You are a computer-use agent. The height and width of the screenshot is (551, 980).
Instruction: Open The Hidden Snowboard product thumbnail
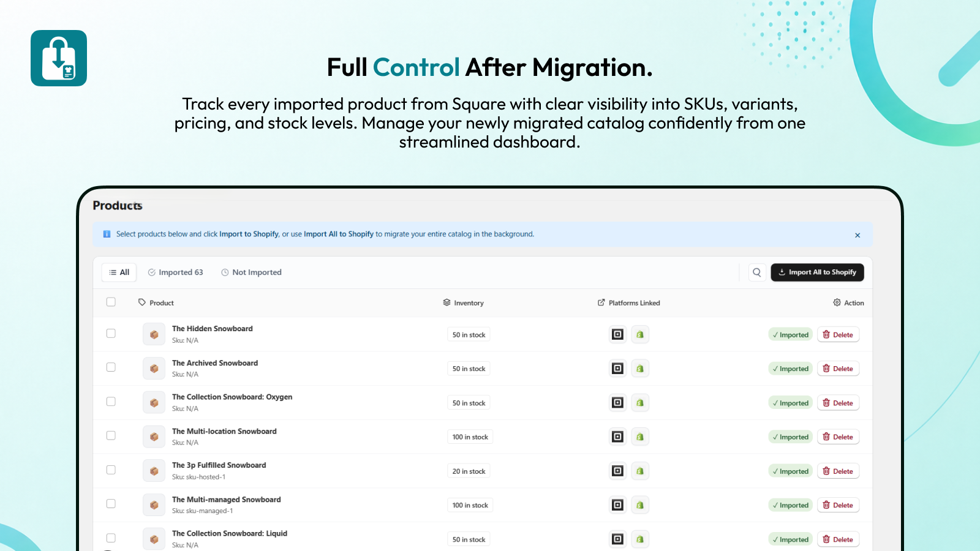click(154, 334)
